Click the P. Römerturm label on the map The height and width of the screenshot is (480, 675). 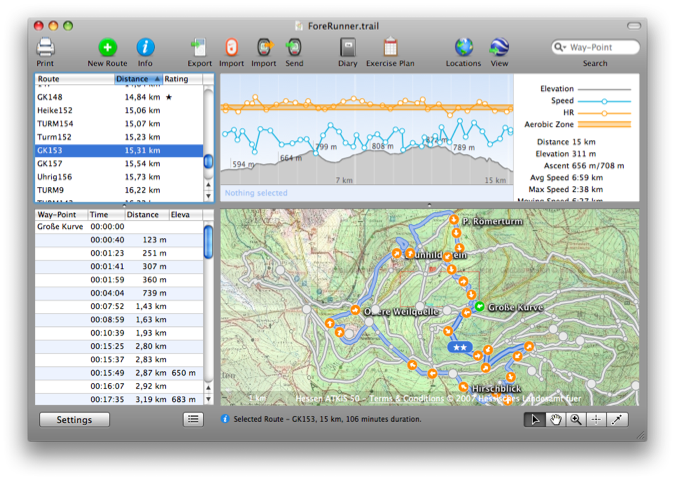[492, 221]
